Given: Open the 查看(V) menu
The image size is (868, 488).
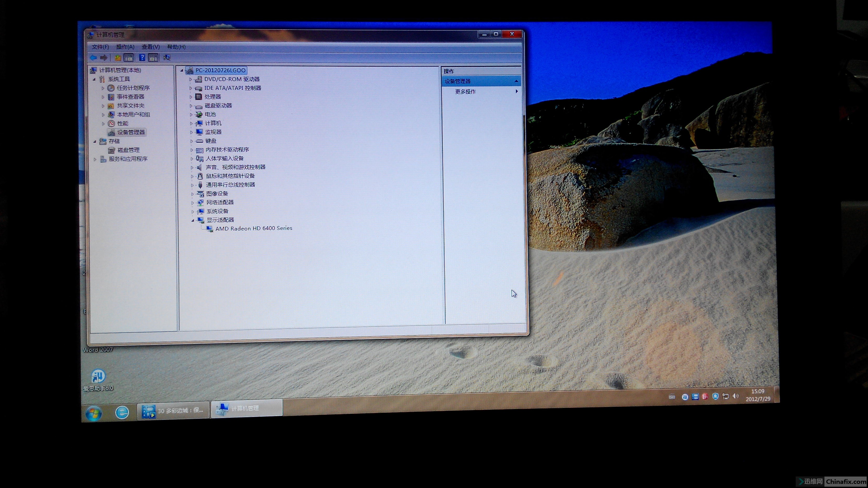Looking at the screenshot, I should tap(150, 47).
